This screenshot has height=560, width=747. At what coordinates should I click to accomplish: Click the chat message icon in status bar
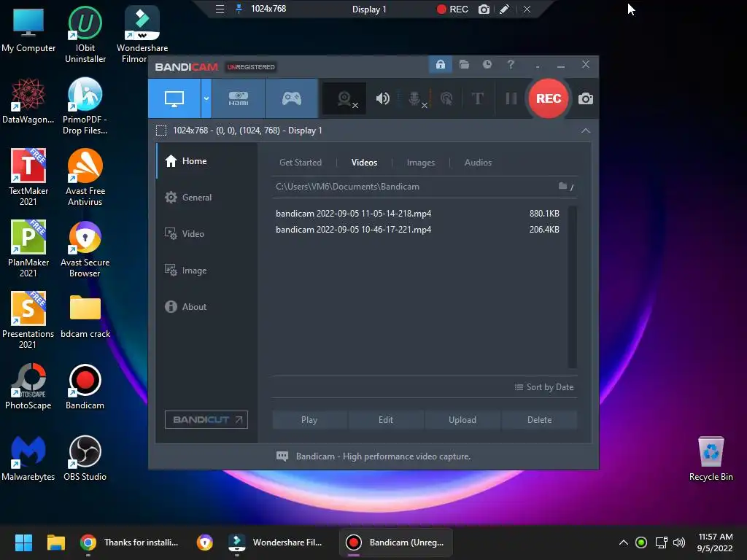coord(282,456)
